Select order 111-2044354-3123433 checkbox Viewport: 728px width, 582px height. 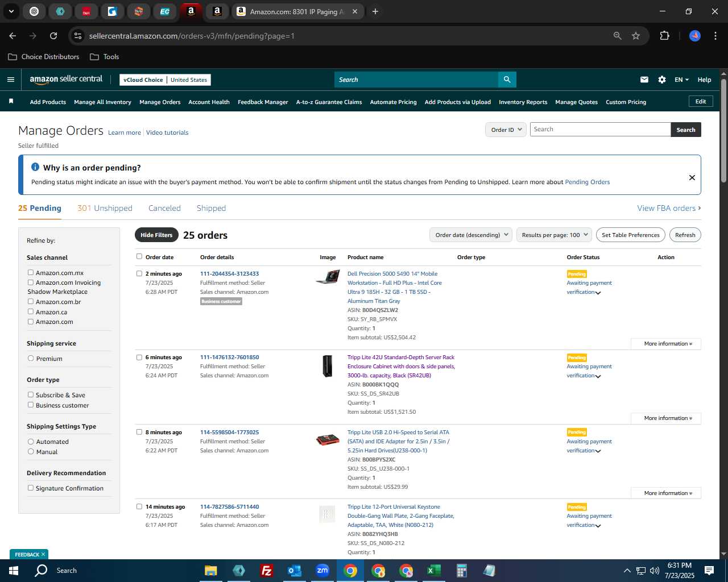tap(139, 273)
